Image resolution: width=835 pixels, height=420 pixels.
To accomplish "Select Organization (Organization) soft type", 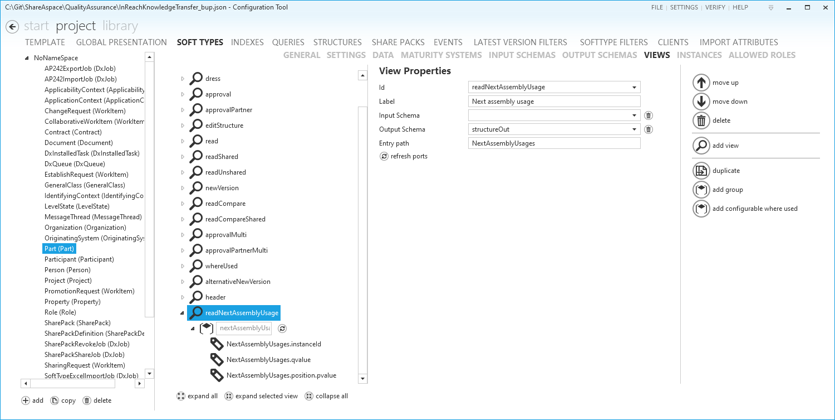I will click(85, 227).
